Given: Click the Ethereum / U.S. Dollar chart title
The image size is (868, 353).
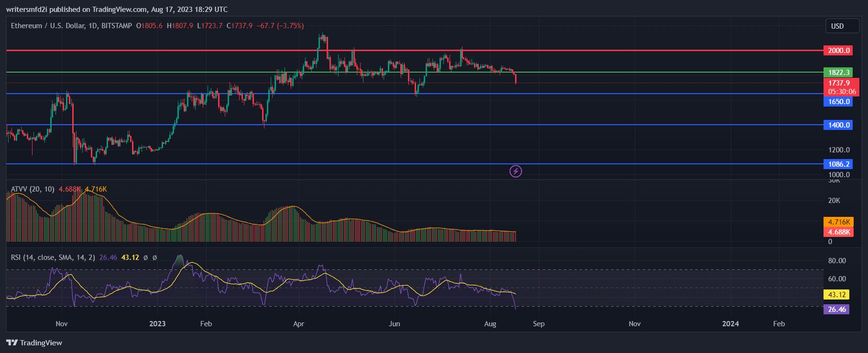Looking at the screenshot, I should pyautogui.click(x=71, y=26).
